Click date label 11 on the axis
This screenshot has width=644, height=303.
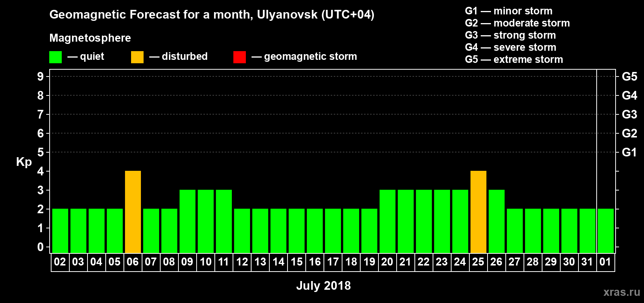coord(224,262)
